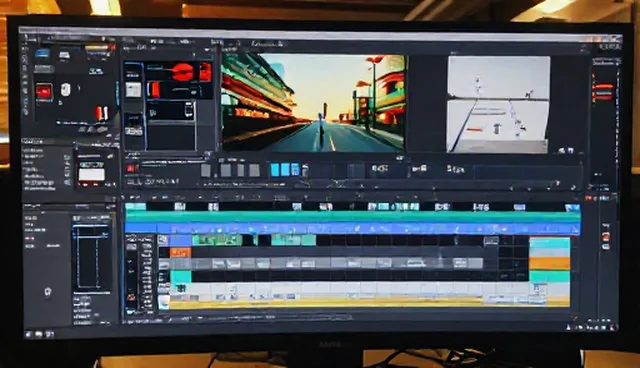The width and height of the screenshot is (640, 368).
Task: Select the two red bars item in media bin
Action: click(102, 113)
